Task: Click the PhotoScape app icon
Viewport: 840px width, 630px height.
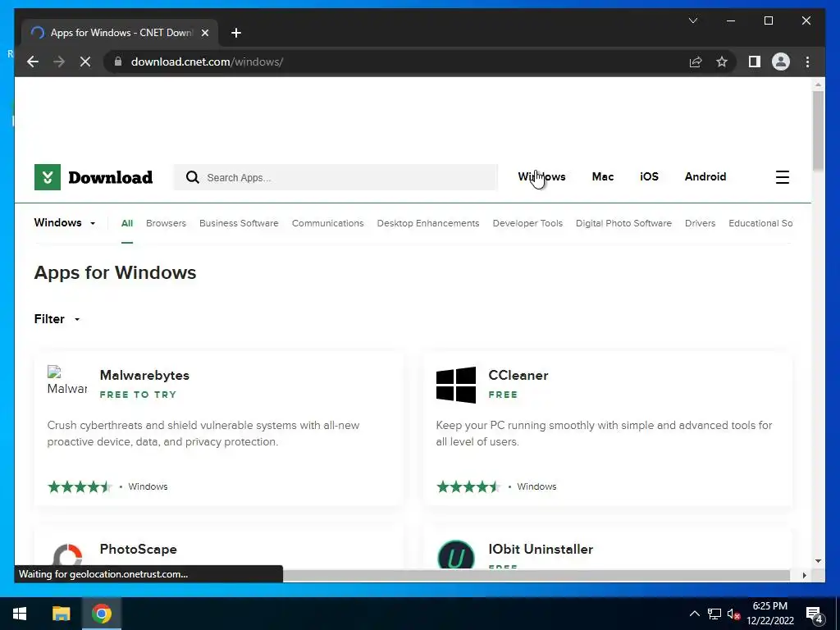Action: pos(67,555)
